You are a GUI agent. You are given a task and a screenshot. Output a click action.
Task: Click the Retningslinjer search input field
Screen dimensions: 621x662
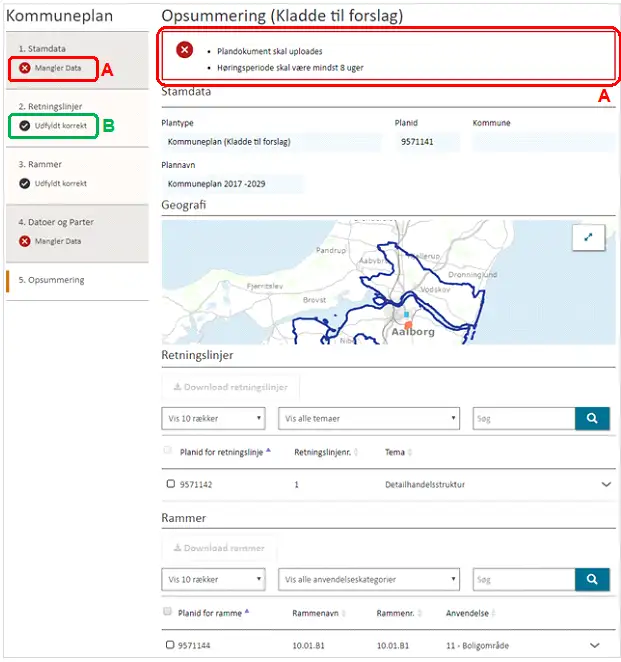pyautogui.click(x=523, y=418)
